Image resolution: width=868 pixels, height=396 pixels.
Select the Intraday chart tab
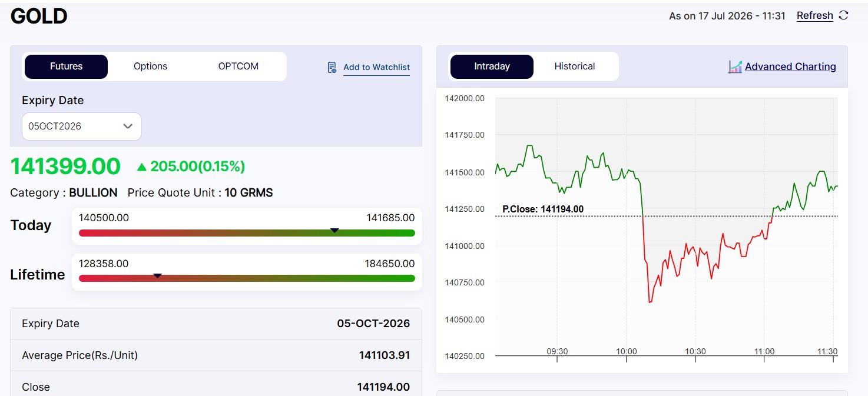click(492, 66)
